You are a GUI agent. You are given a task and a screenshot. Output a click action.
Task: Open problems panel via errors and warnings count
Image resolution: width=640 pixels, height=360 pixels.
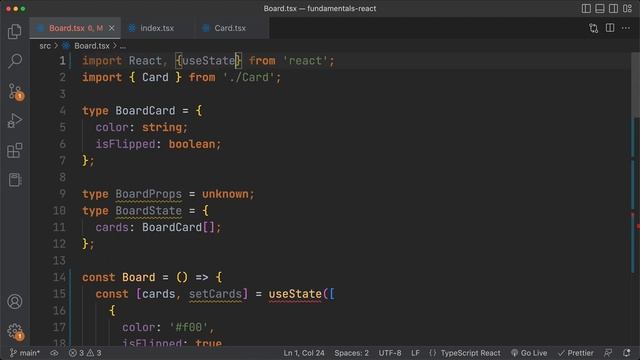[85, 353]
